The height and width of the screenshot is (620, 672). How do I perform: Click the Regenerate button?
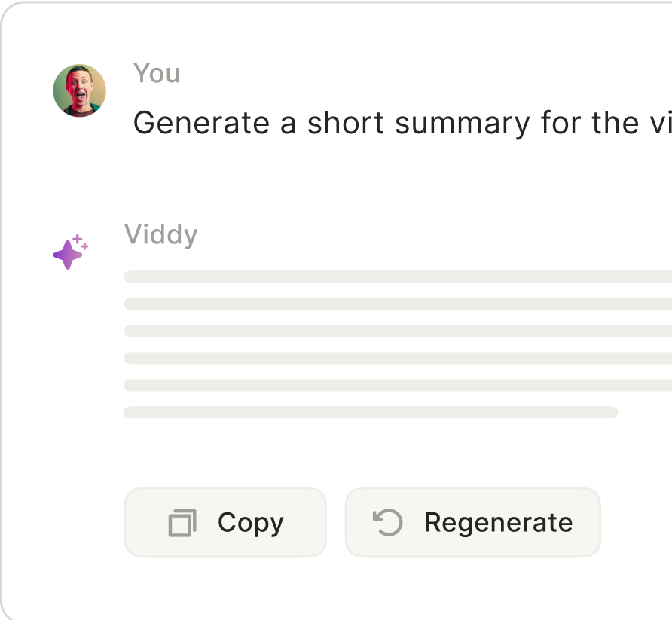pyautogui.click(x=472, y=521)
